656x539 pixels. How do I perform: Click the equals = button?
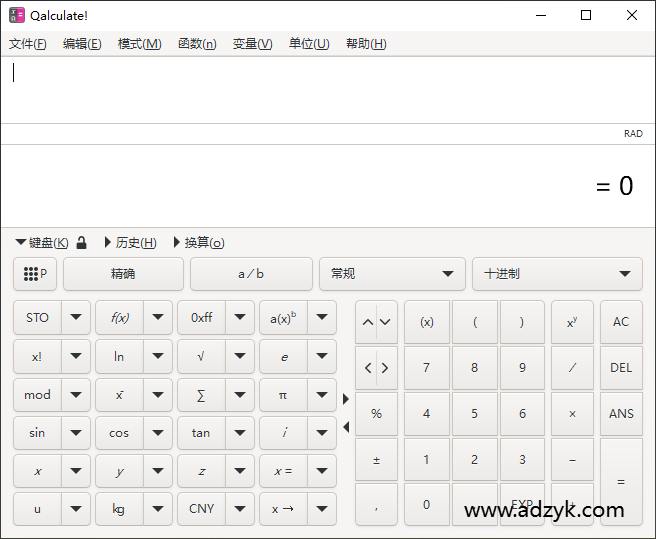621,482
